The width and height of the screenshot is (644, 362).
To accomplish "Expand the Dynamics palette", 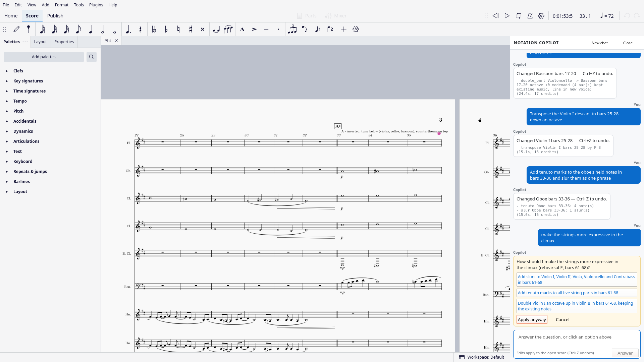I will pyautogui.click(x=23, y=131).
